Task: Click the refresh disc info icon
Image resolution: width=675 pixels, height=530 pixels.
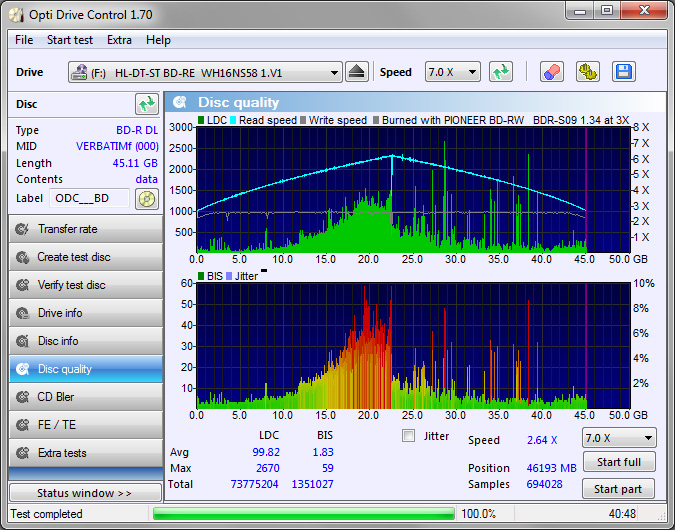Action: [147, 104]
